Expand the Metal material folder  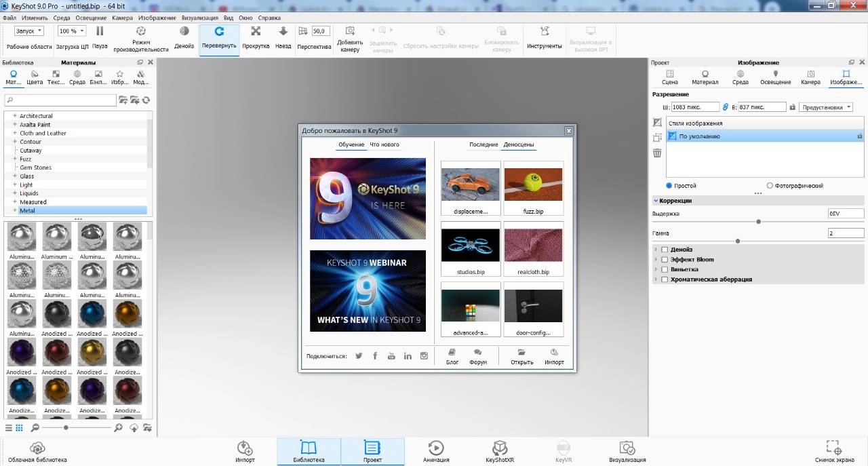[x=15, y=210]
